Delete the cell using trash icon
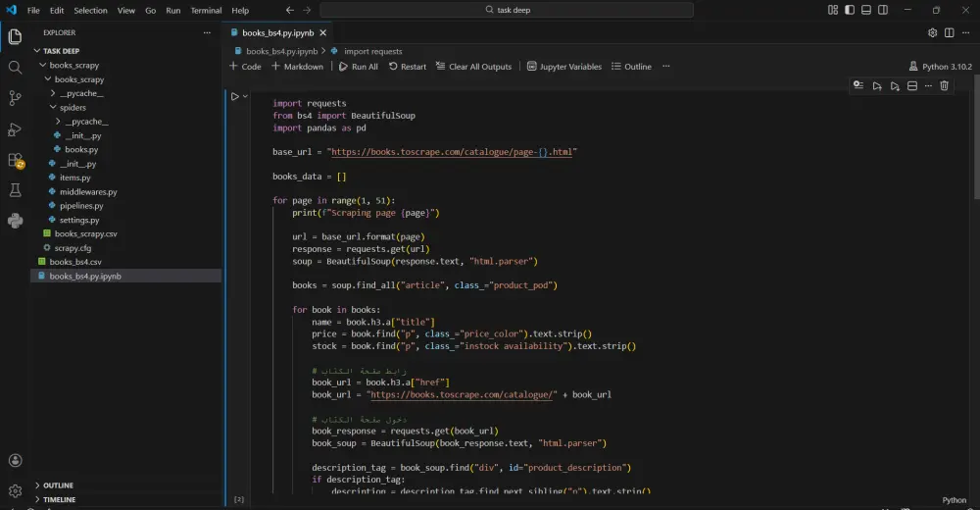This screenshot has height=510, width=980. tap(945, 86)
